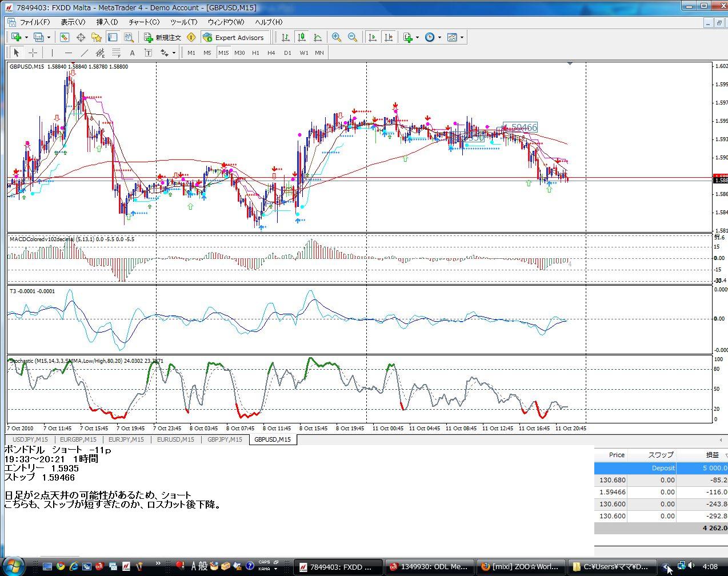Click the Windows Start orb
This screenshot has width=728, height=576.
tap(13, 566)
